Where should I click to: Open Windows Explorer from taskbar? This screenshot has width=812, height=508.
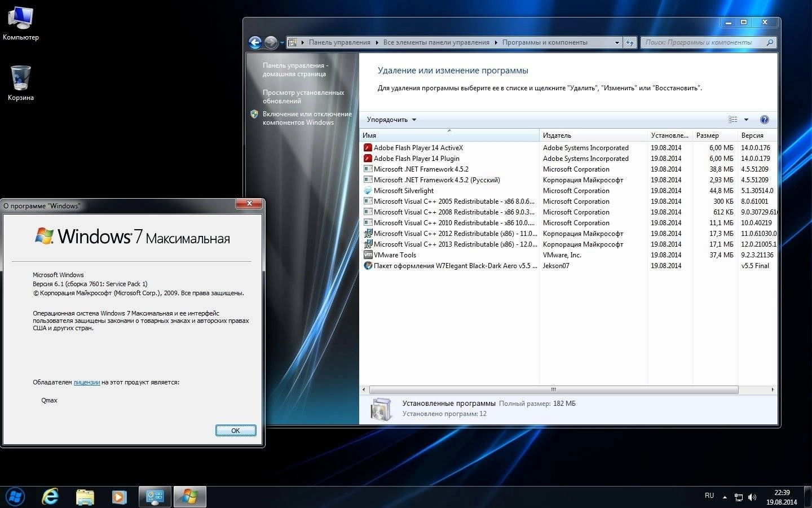click(x=85, y=497)
